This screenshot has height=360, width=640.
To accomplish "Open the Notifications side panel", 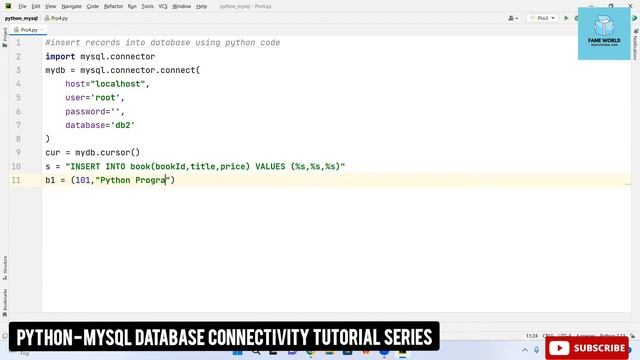I will pos(636,44).
